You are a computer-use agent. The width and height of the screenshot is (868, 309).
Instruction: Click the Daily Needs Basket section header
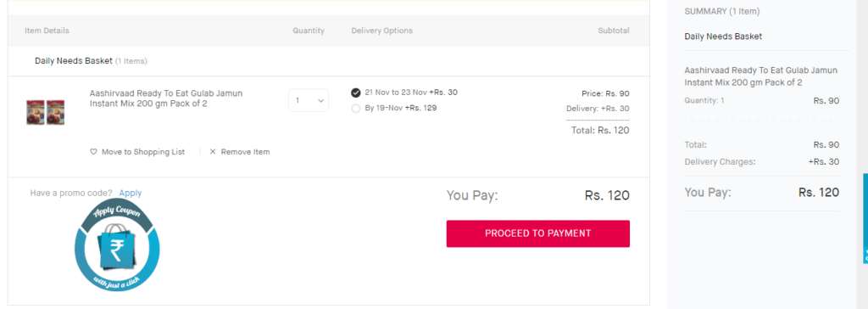pos(74,60)
